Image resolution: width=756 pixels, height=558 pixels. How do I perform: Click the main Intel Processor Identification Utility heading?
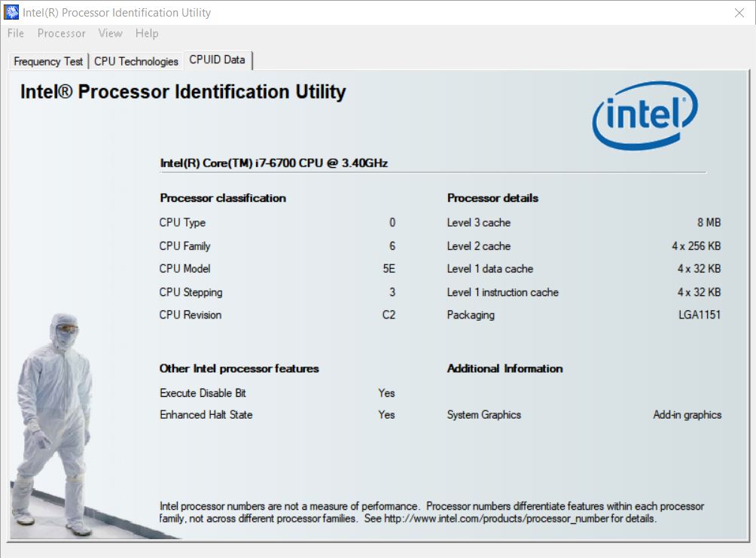(x=183, y=92)
